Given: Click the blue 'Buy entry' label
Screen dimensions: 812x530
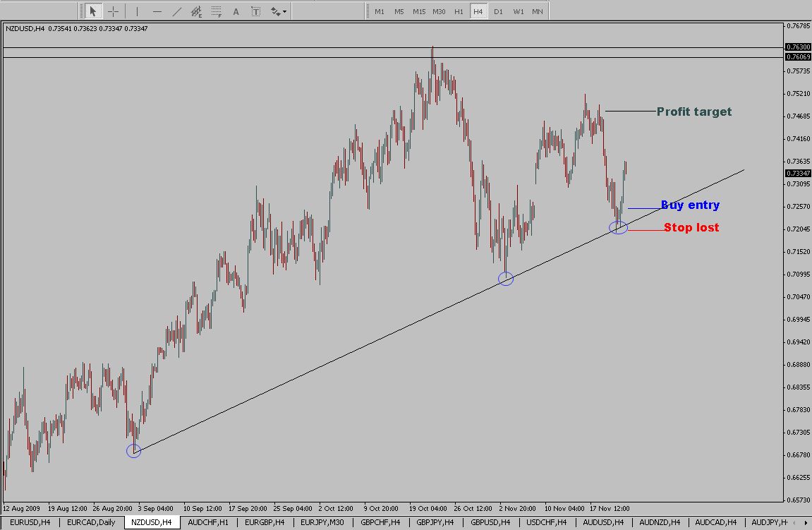Looking at the screenshot, I should [x=690, y=205].
